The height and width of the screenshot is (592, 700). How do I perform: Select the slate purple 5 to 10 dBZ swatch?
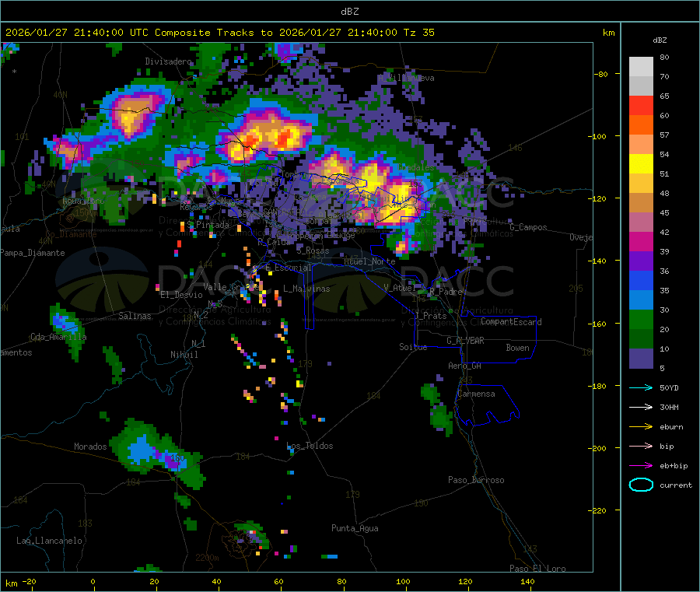pos(641,358)
